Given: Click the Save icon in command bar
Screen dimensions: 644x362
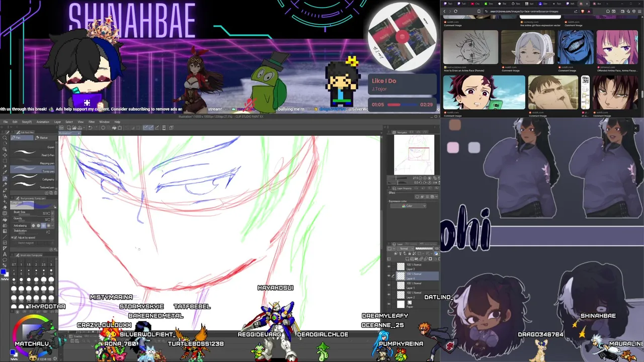Looking at the screenshot, I should (x=79, y=128).
